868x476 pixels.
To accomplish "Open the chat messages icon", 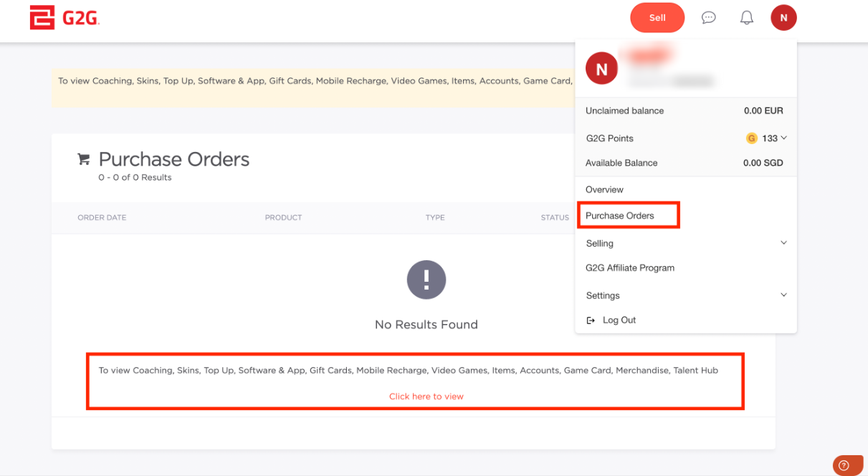I will 709,18.
